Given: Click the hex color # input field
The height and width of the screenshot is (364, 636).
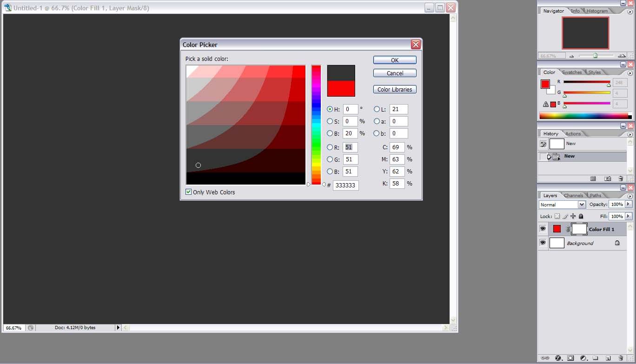Looking at the screenshot, I should click(346, 185).
